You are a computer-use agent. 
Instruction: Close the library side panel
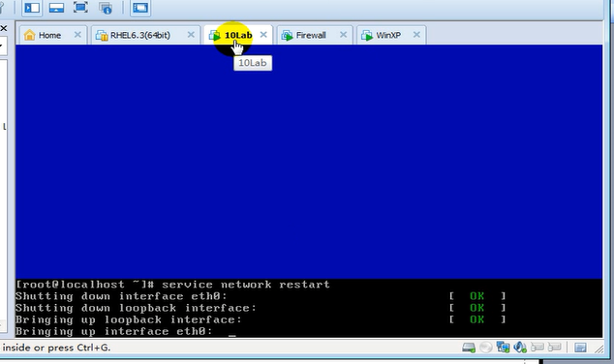click(x=4, y=28)
